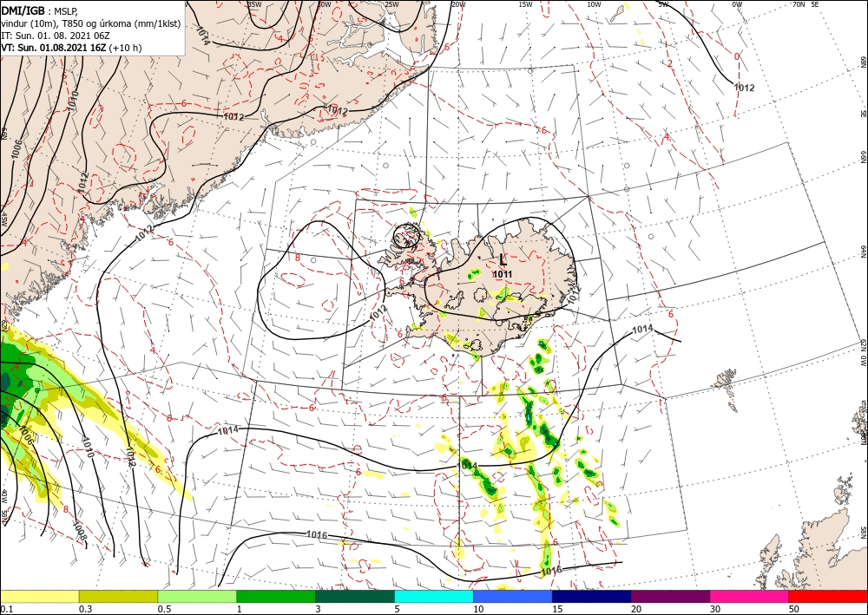Select the legend value label 50

point(794,609)
